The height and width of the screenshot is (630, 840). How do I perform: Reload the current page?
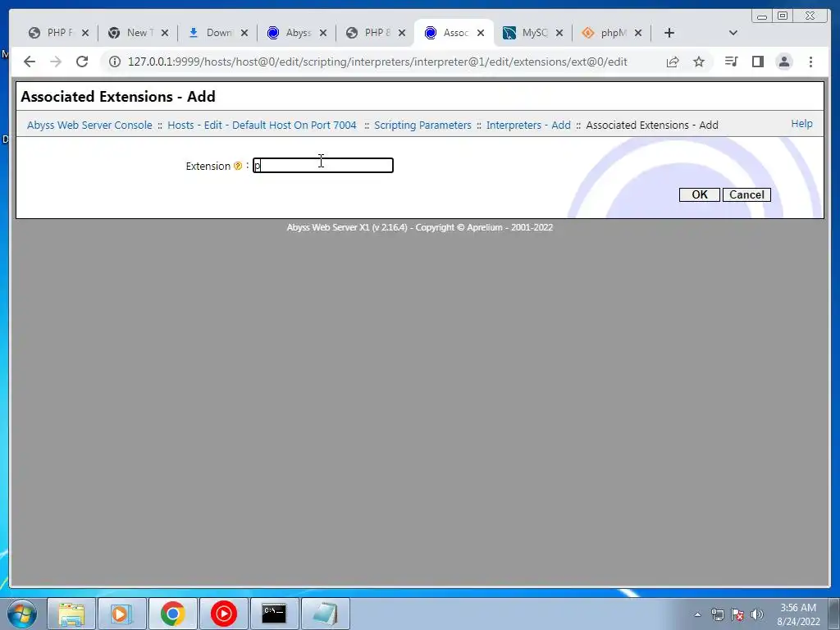point(82,62)
